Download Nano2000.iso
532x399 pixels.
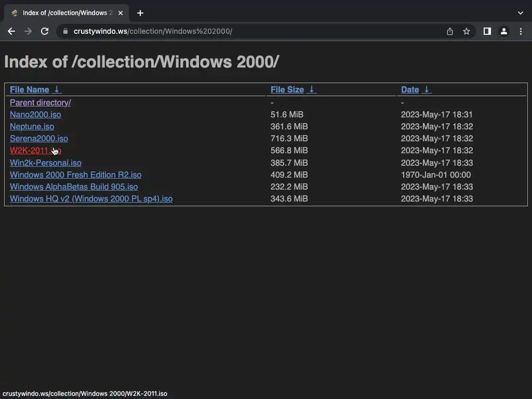click(35, 115)
